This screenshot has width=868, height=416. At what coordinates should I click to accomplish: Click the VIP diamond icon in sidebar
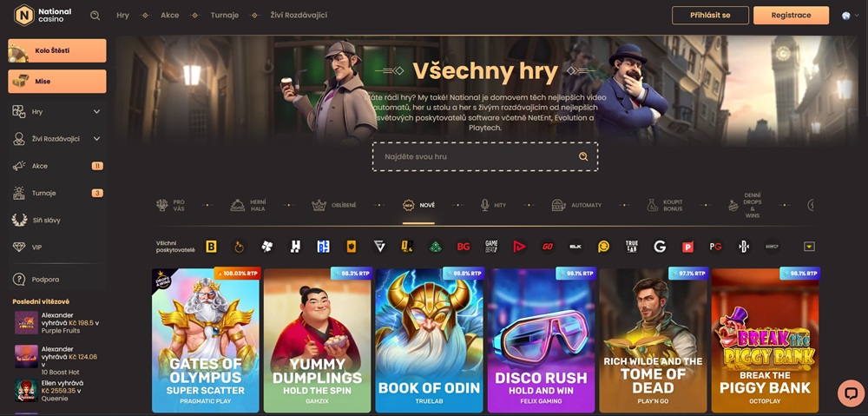(x=19, y=247)
